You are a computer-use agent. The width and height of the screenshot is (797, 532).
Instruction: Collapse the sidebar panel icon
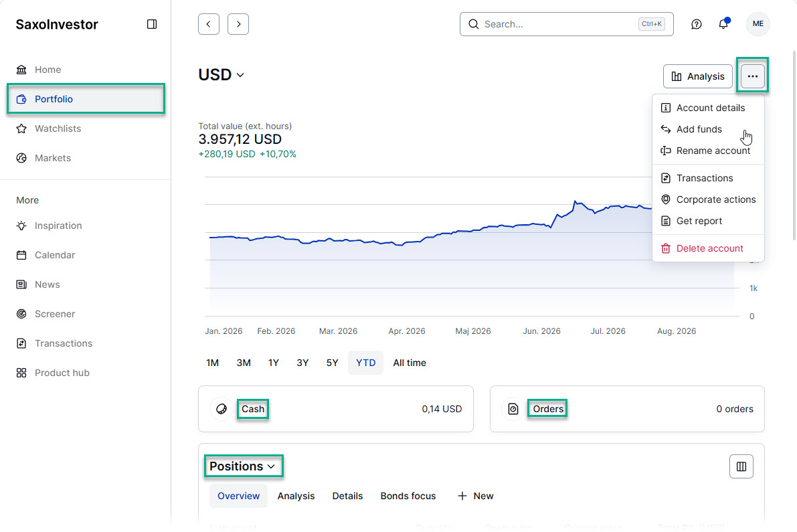[x=151, y=24]
